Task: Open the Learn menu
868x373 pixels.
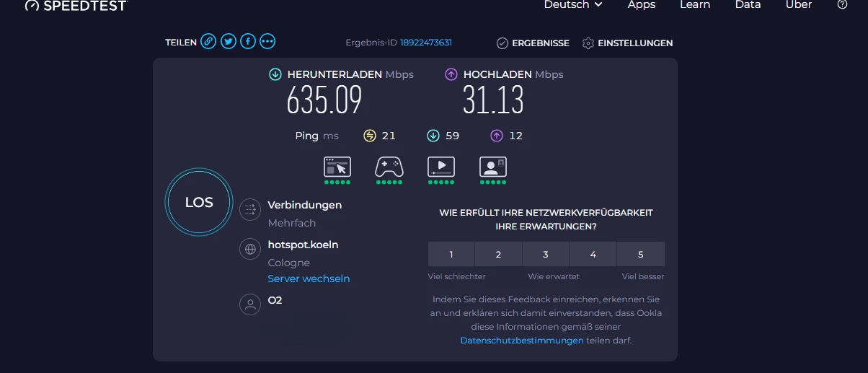Action: (x=695, y=5)
